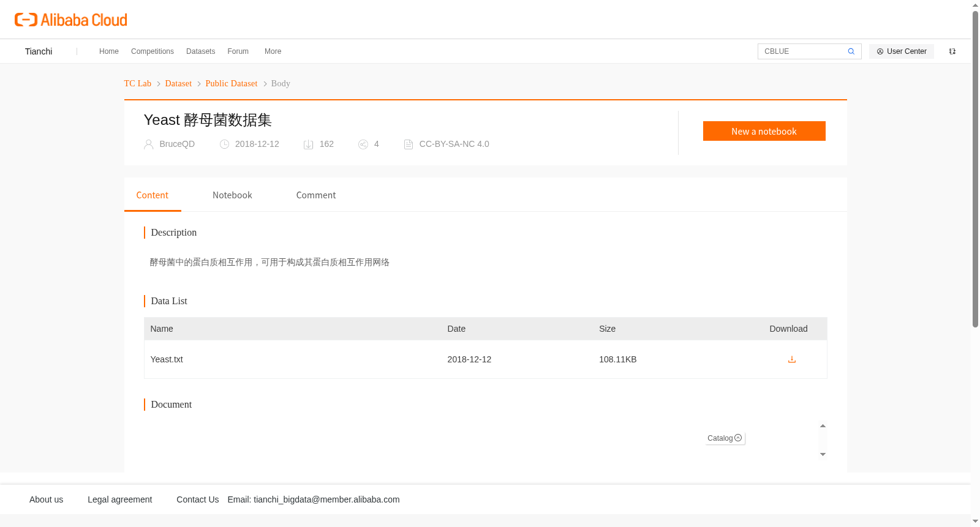Click the clock icon next to 2018-12-12

(x=224, y=144)
